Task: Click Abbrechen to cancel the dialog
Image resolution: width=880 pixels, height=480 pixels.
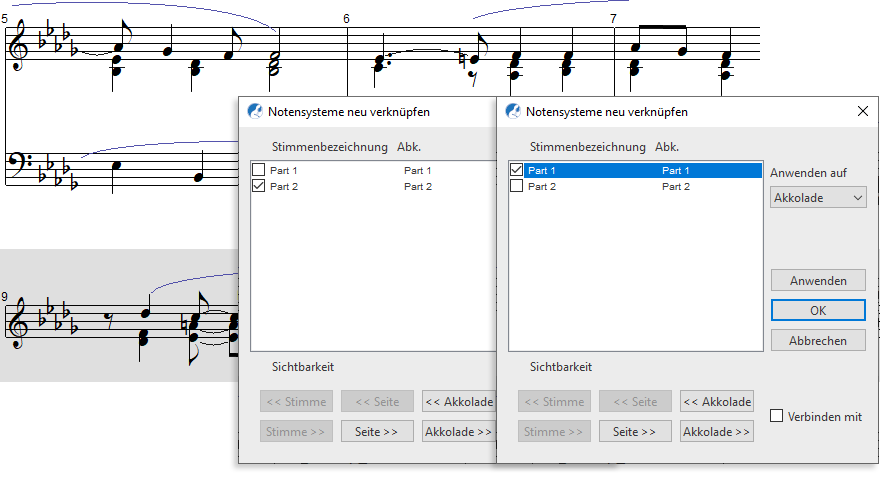Action: 818,340
